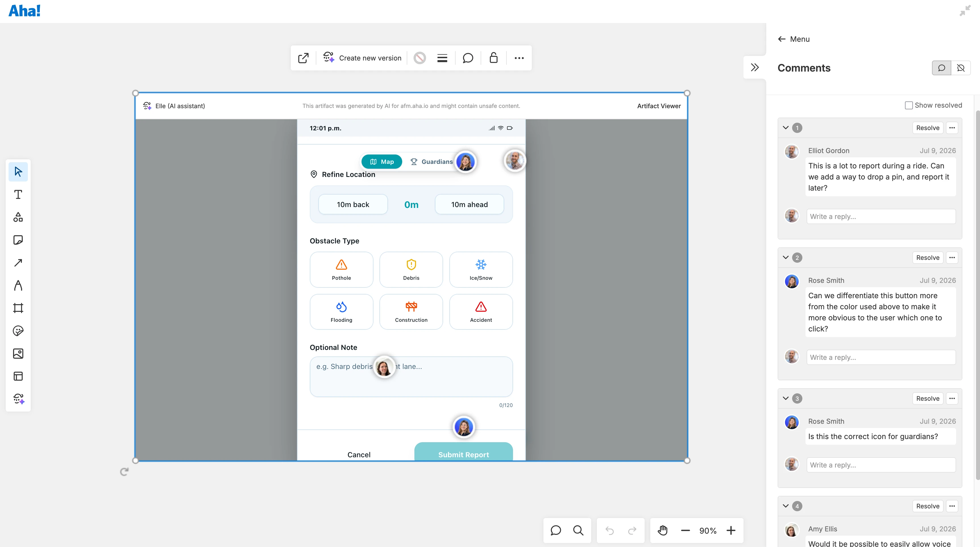Viewport: 980px width, 547px height.
Task: Show comments view toggle button
Action: coord(942,68)
